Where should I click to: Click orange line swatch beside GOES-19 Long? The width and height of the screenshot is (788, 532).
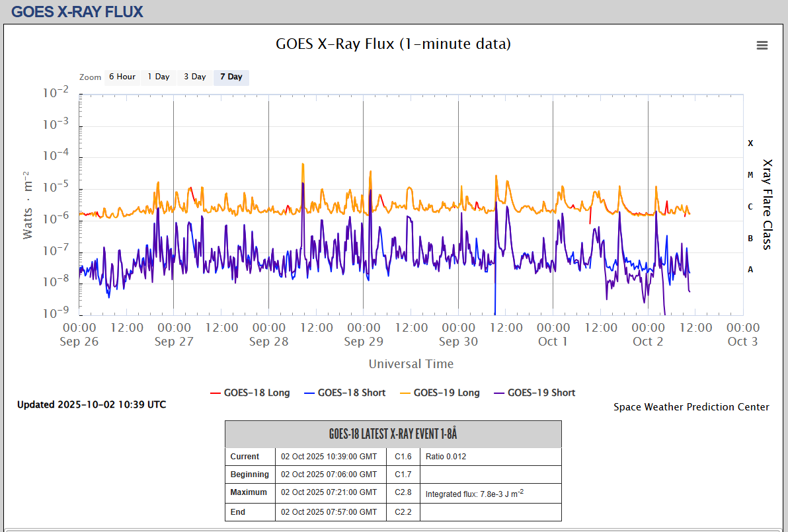(x=404, y=393)
